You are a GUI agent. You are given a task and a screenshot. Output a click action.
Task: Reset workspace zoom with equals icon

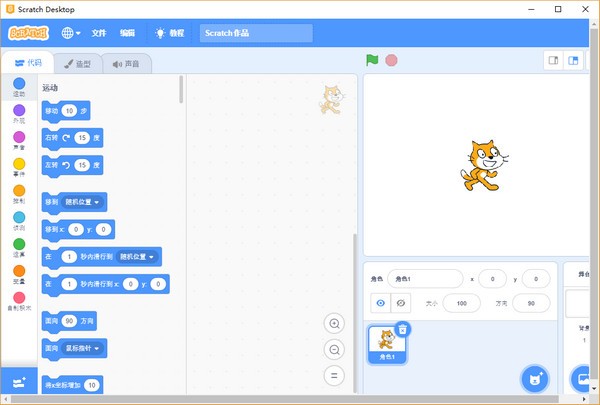pyautogui.click(x=335, y=375)
